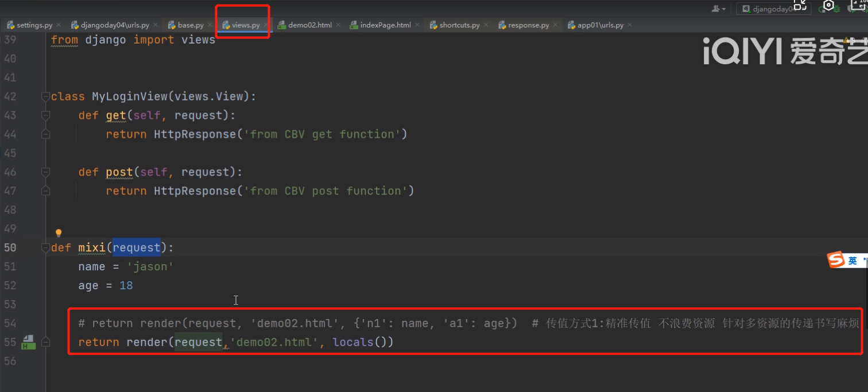868x392 pixels.
Task: Close the response.py tab
Action: click(555, 25)
